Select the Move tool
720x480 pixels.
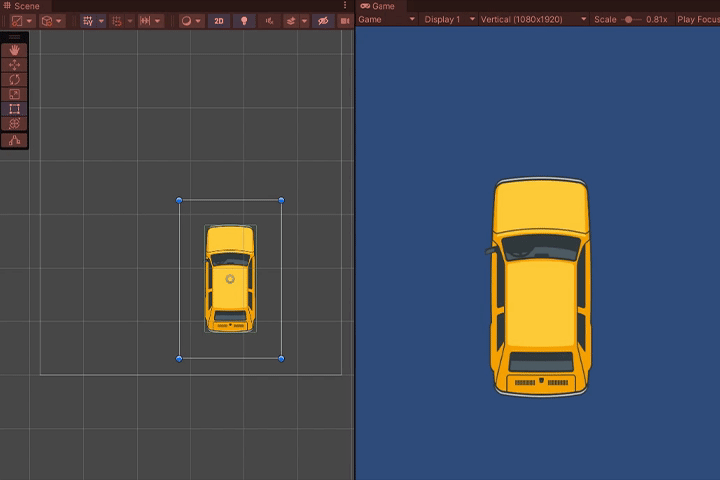tap(14, 65)
